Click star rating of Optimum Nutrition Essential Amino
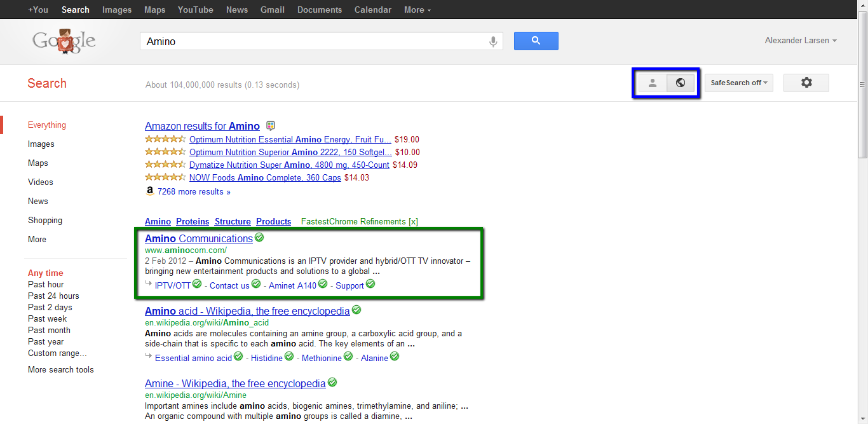868x424 pixels. point(165,139)
